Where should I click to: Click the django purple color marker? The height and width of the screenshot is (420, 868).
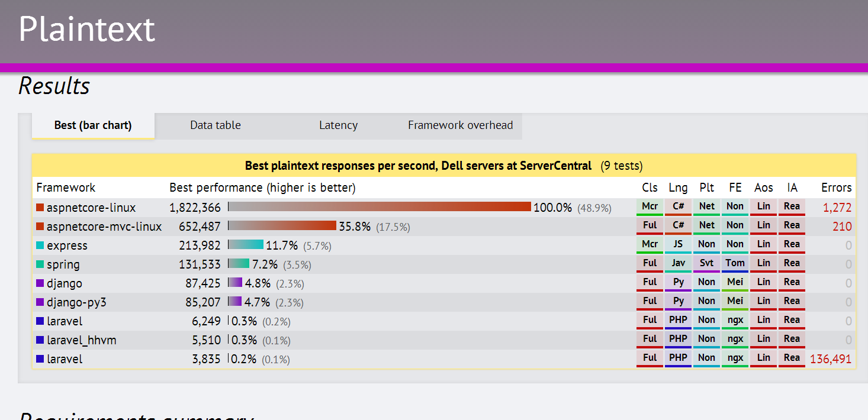[x=40, y=283]
